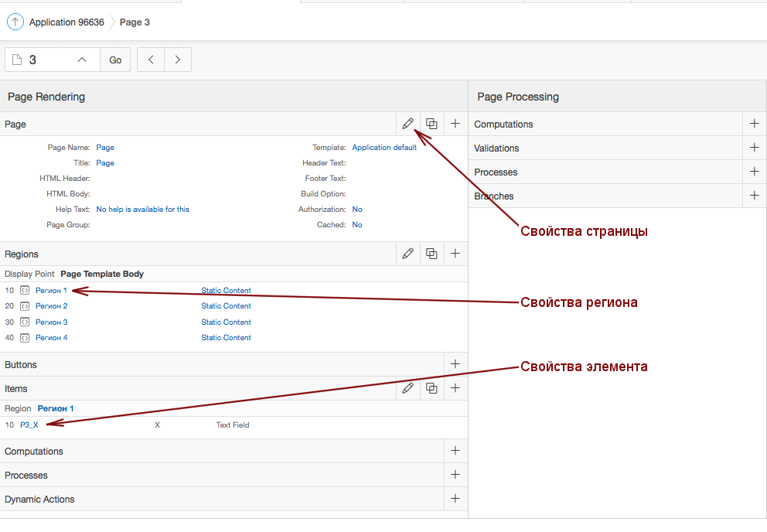Click the up arrow application icon
This screenshot has width=767, height=532.
15,22
